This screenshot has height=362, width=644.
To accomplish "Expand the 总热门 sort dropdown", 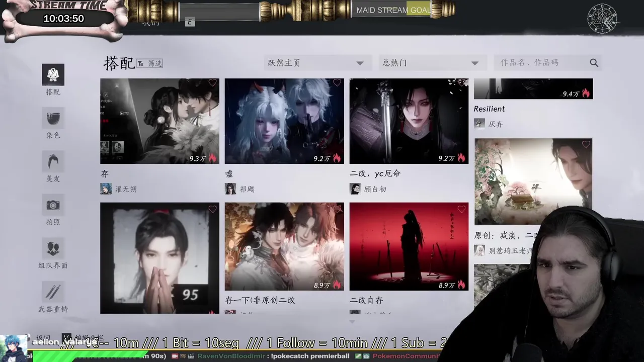I will [433, 63].
